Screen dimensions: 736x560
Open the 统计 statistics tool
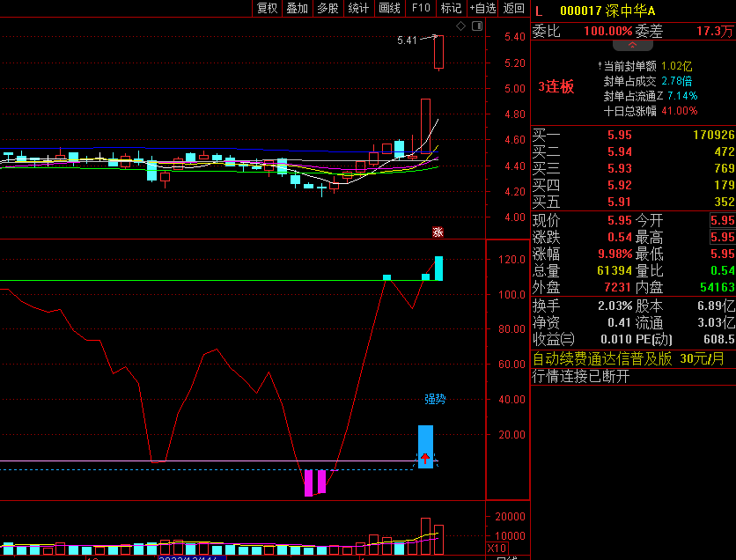(358, 8)
